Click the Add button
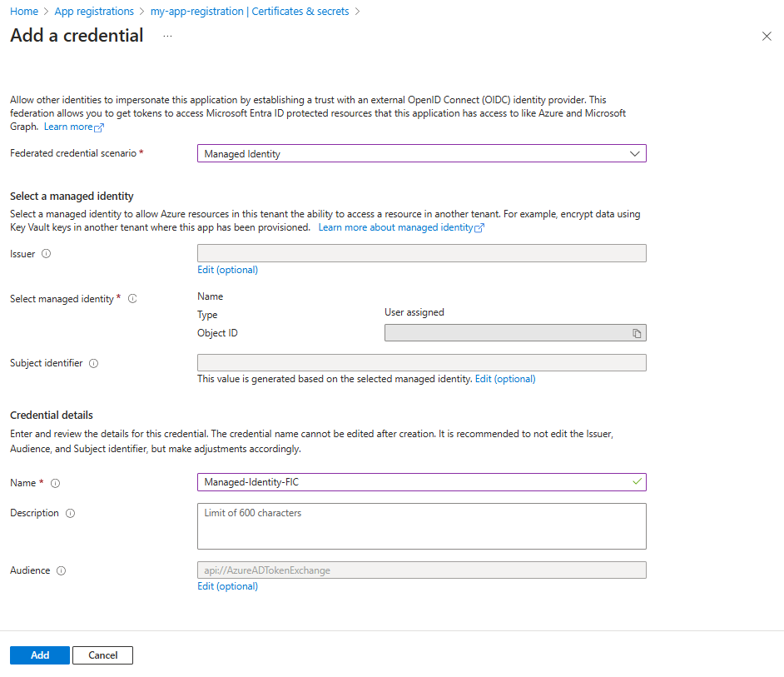The width and height of the screenshot is (784, 677). coord(39,655)
